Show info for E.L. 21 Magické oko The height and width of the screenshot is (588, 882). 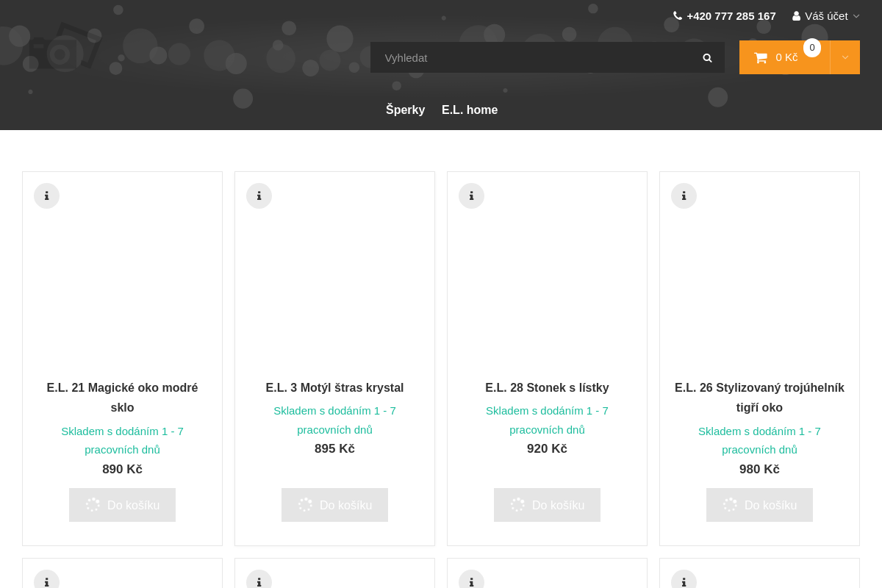46,196
